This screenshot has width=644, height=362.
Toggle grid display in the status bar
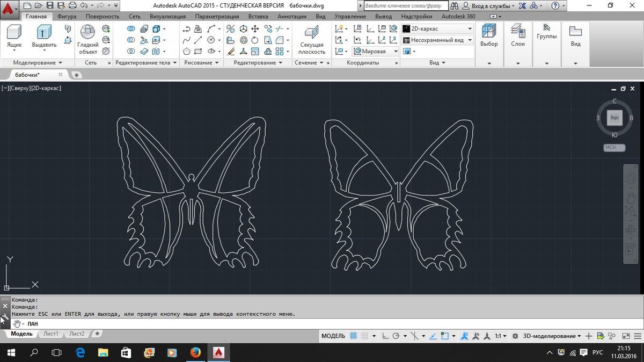(354, 336)
